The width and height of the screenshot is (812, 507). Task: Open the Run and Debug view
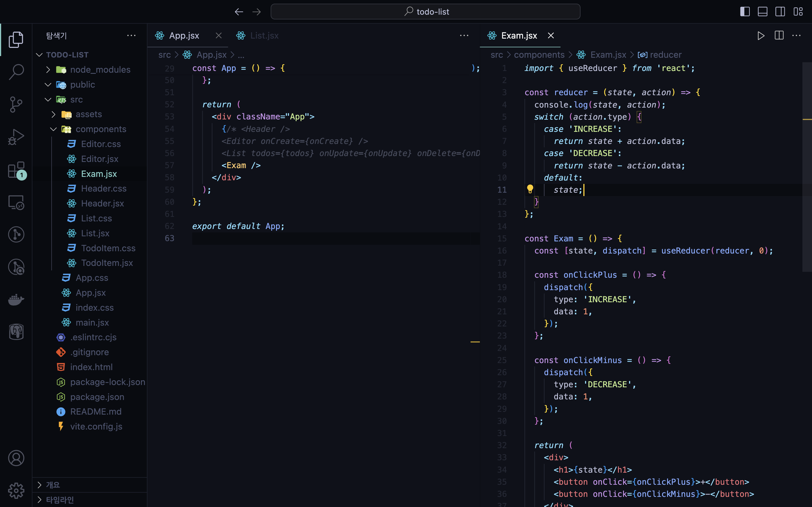click(16, 137)
